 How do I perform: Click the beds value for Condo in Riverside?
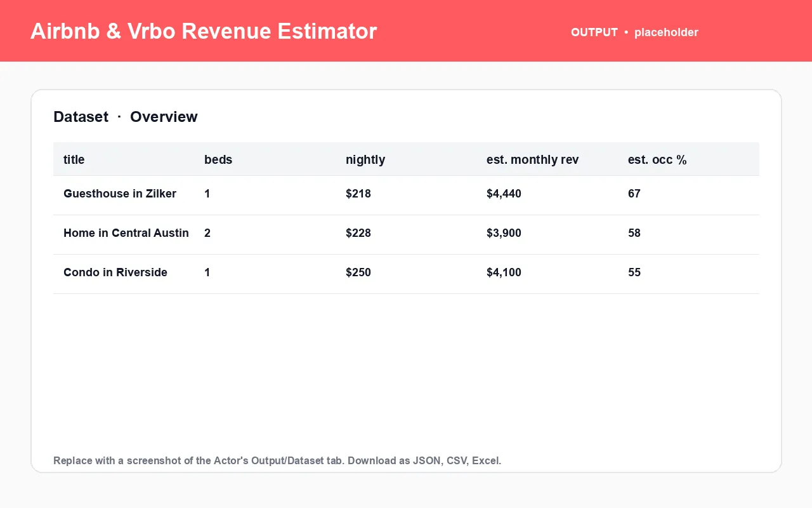(x=207, y=272)
